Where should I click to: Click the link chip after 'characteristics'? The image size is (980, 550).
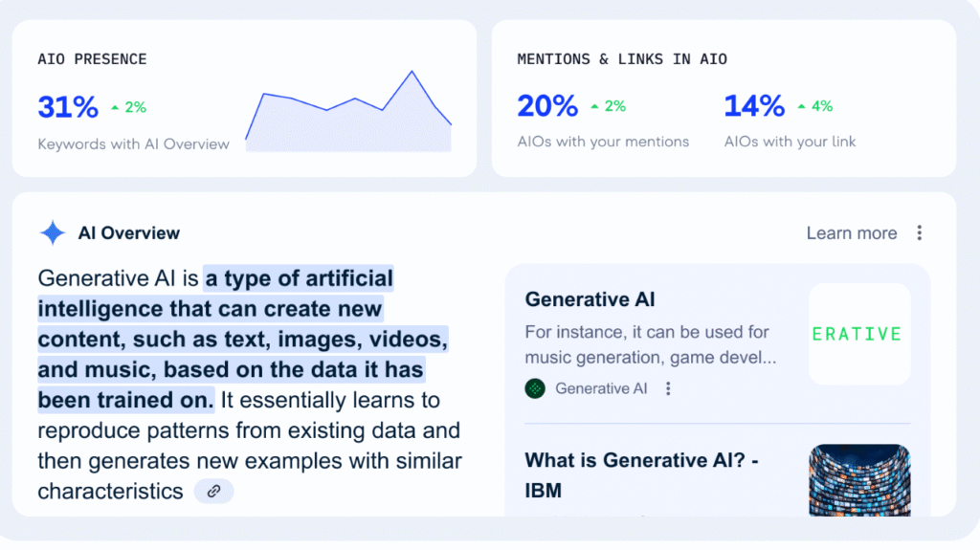[x=213, y=491]
